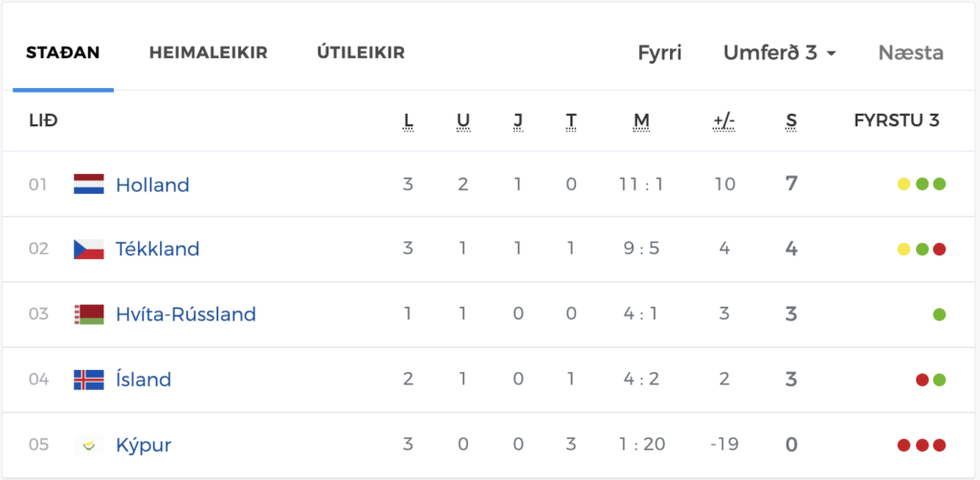The height and width of the screenshot is (480, 980).
Task: Open the Holland team link
Action: pyautogui.click(x=152, y=185)
